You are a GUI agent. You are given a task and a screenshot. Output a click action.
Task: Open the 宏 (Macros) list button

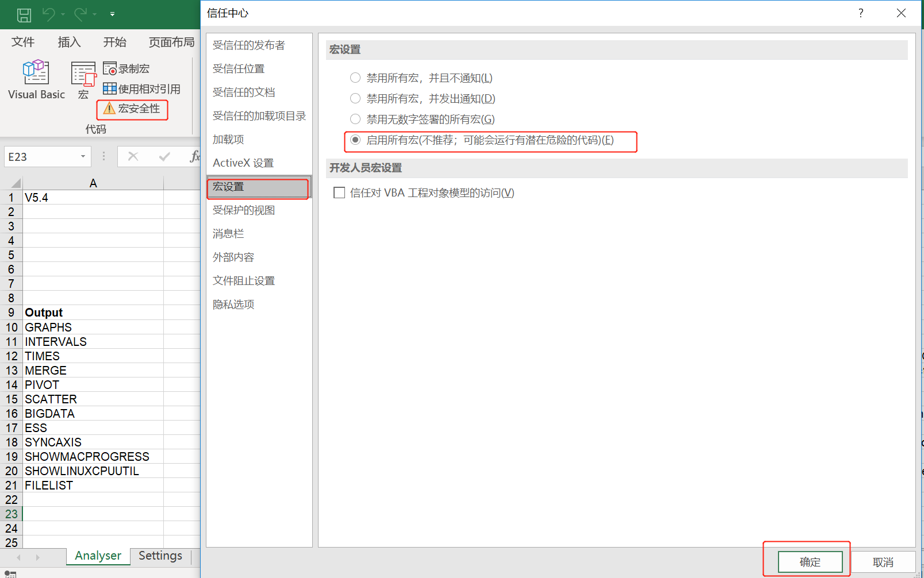pyautogui.click(x=83, y=80)
